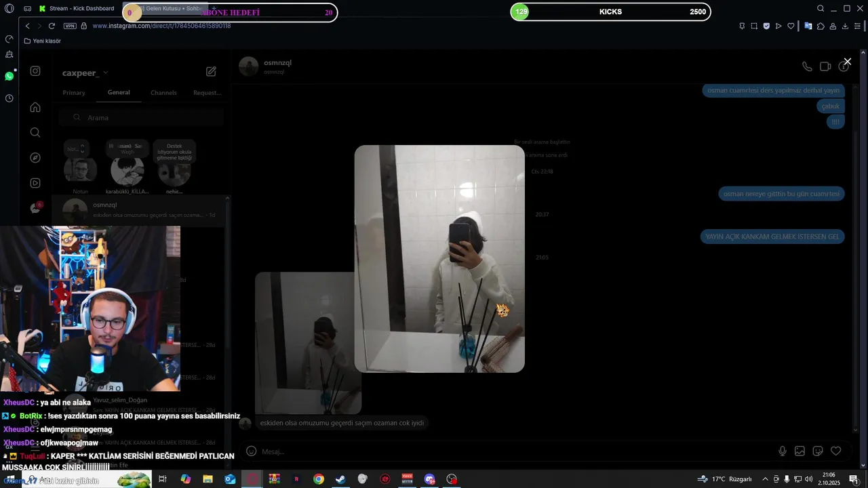Open karabüklü_KİLLA note avatar
The image size is (868, 488).
tap(127, 171)
